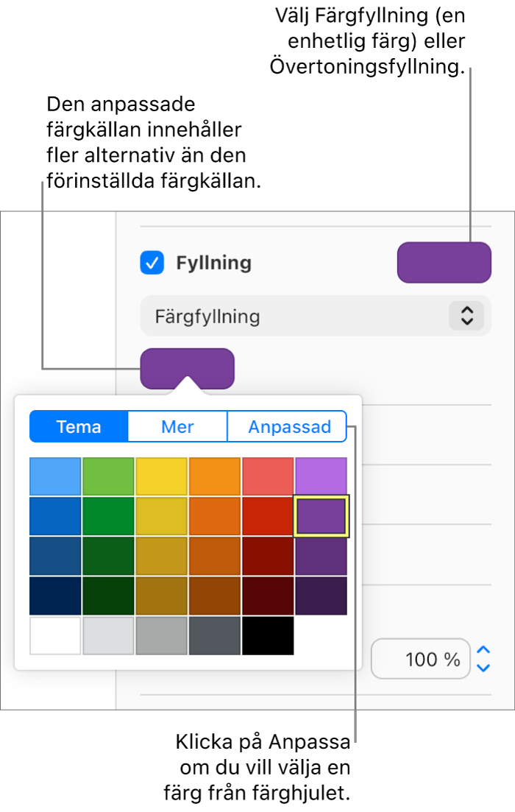Pick the white swatch

tap(55, 635)
